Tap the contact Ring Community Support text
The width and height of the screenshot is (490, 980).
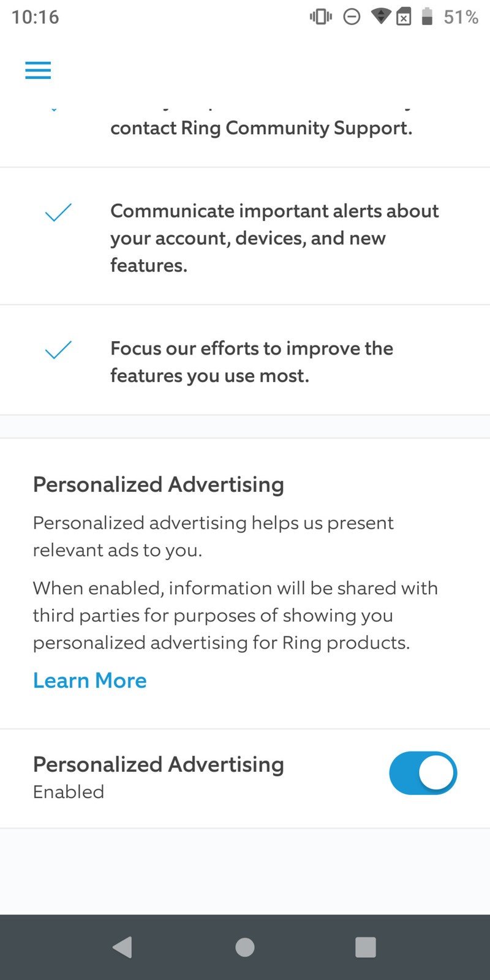pyautogui.click(x=262, y=127)
